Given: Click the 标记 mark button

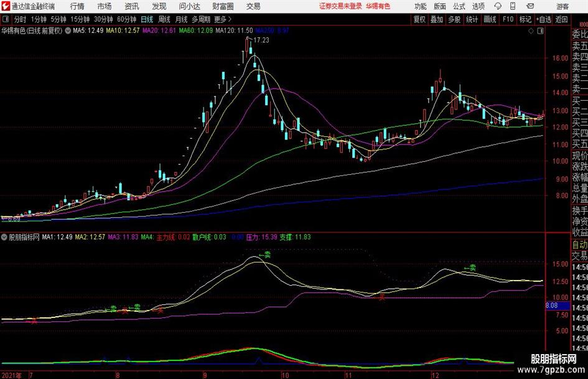Looking at the screenshot, I should [525, 19].
